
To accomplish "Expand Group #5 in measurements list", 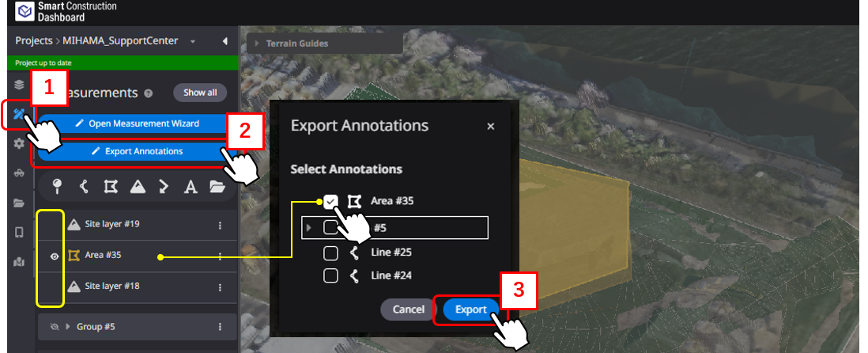I will click(68, 327).
